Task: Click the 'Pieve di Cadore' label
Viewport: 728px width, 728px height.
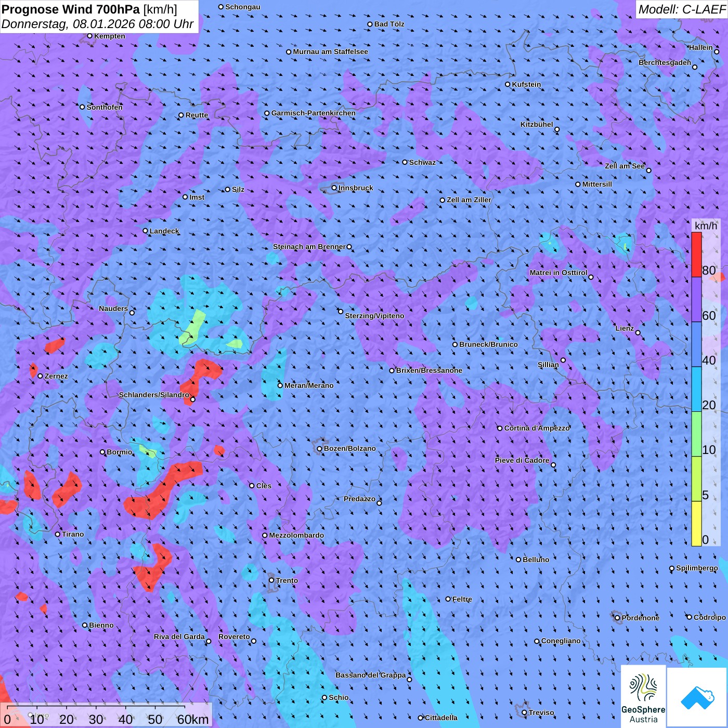Action: click(522, 460)
